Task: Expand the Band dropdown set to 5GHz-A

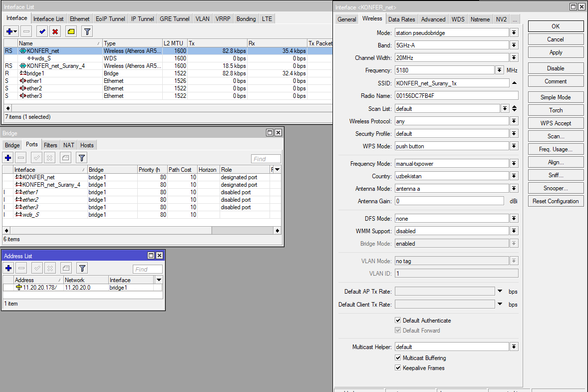Action: 514,45
